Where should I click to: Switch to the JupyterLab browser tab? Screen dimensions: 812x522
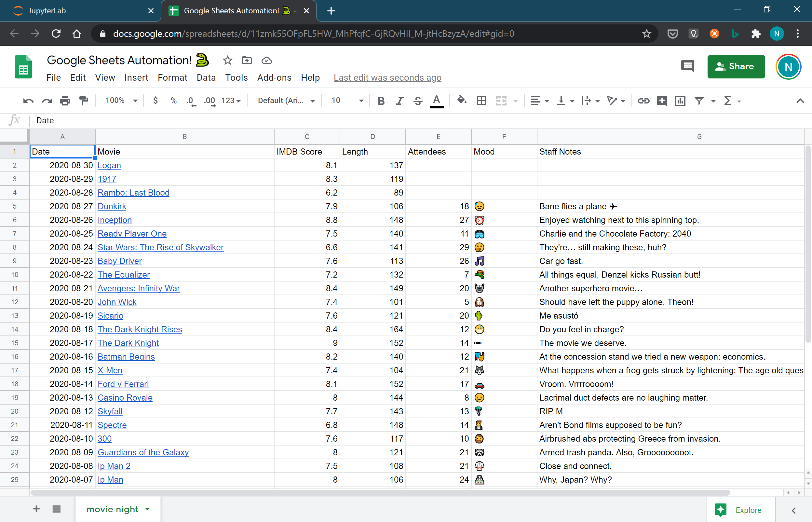47,10
